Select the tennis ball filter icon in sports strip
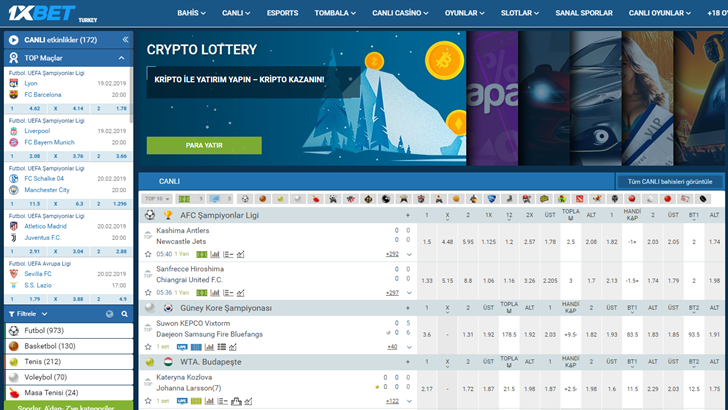728x410 pixels. (x=280, y=199)
